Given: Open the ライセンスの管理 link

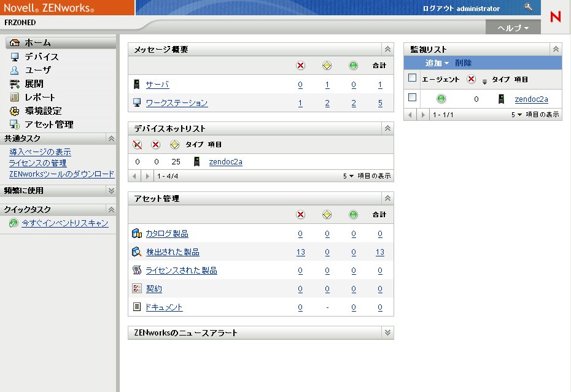Looking at the screenshot, I should pyautogui.click(x=38, y=163).
